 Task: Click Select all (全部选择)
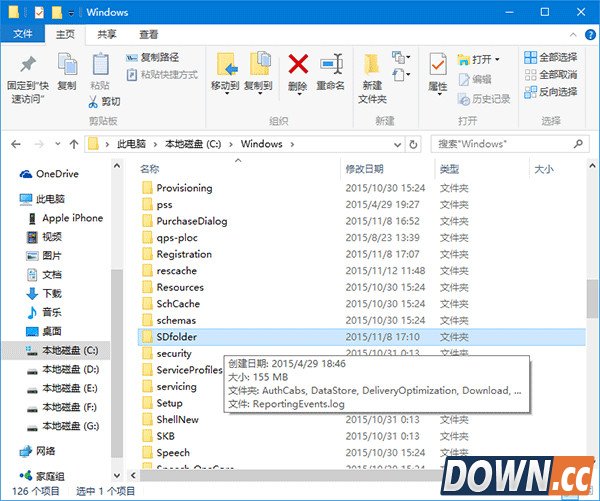pos(551,57)
